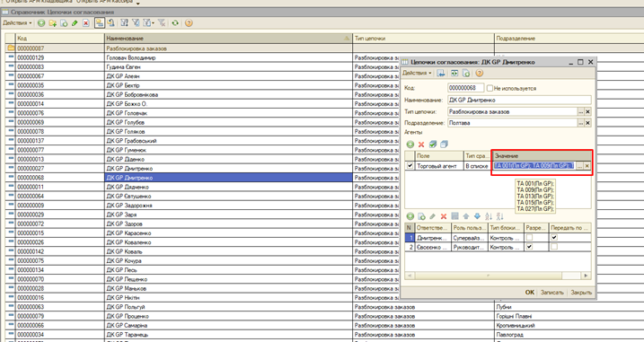Add a new item in main list toolbar
The width and height of the screenshot is (644, 342).
41,23
